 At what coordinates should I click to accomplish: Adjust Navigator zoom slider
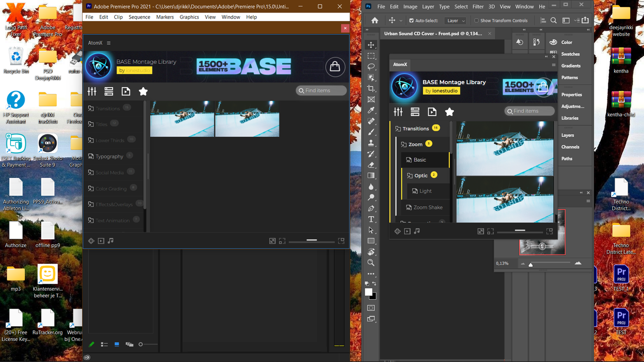[530, 264]
